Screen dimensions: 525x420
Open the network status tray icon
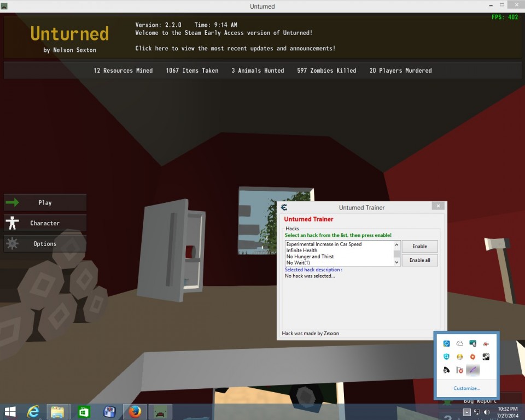click(477, 412)
